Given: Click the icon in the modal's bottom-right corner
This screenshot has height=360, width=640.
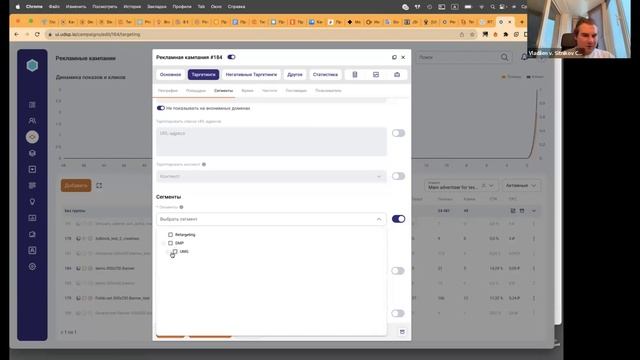Looking at the screenshot, I should [402, 332].
